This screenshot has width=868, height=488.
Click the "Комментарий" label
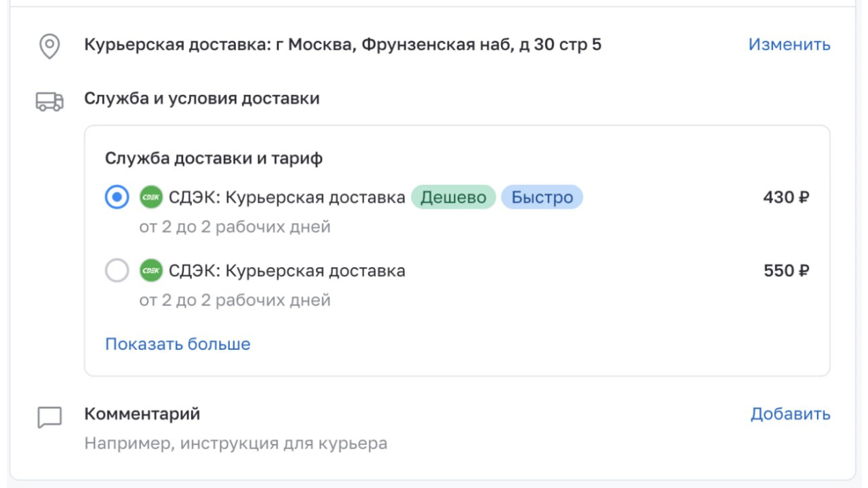pos(142,413)
